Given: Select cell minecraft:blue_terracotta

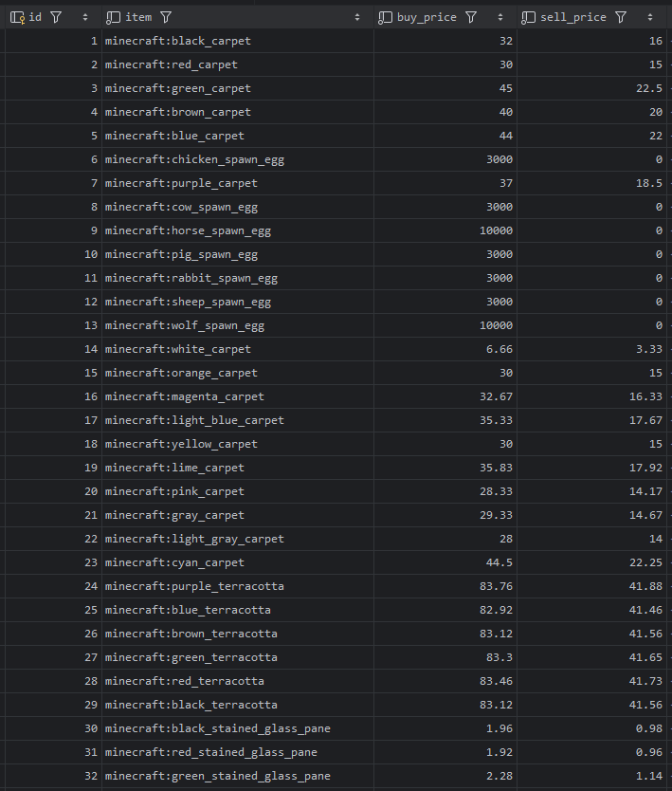Looking at the screenshot, I should coord(238,610).
